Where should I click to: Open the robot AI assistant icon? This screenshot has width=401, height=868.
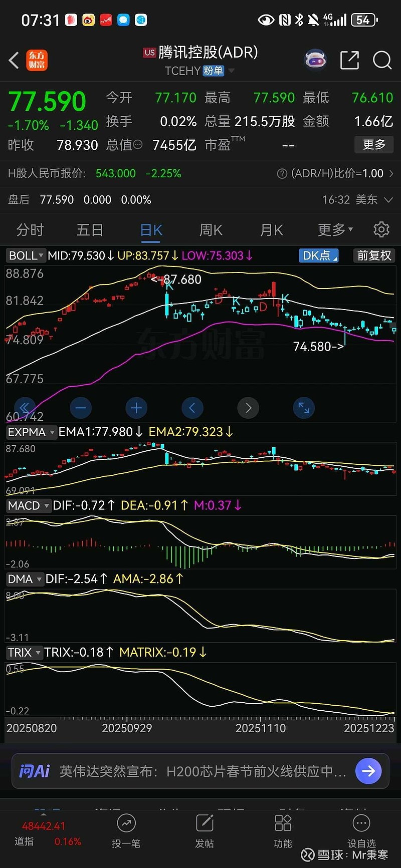pos(315,61)
